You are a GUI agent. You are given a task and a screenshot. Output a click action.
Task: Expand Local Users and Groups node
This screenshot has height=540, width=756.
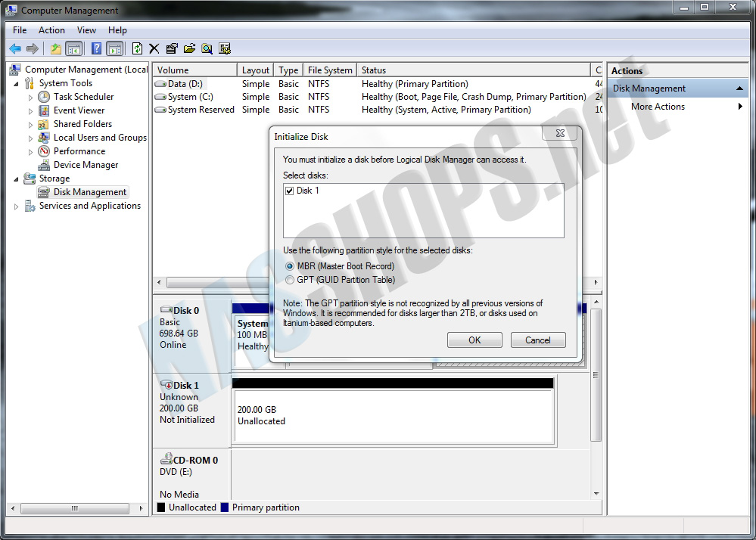[x=30, y=138]
